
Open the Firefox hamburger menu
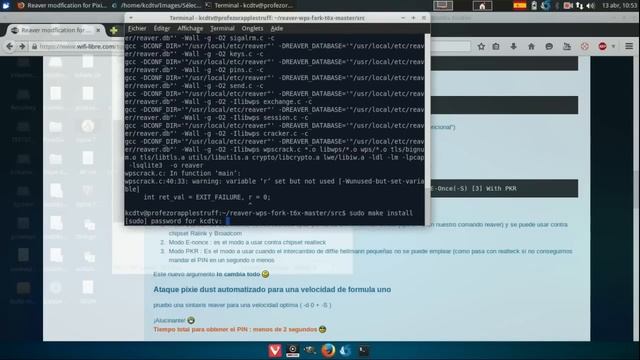[629, 47]
